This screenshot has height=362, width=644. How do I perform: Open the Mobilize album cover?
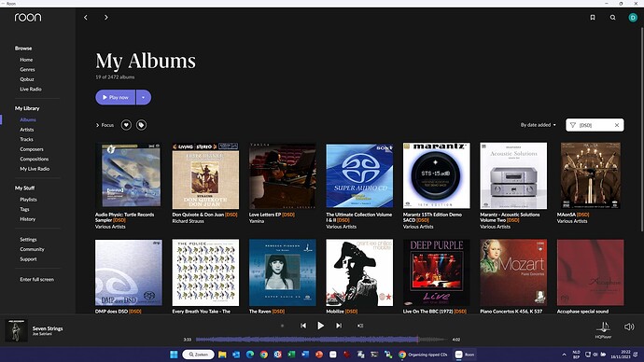coord(359,273)
